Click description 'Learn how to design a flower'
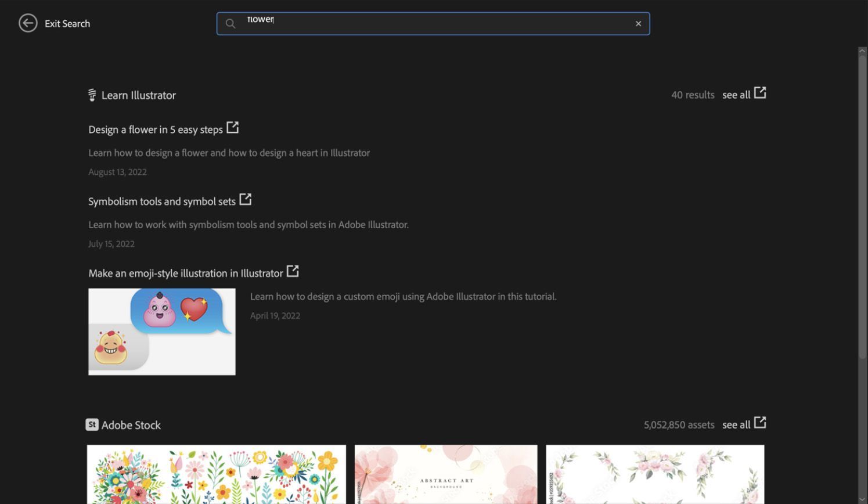This screenshot has height=504, width=868. click(229, 153)
